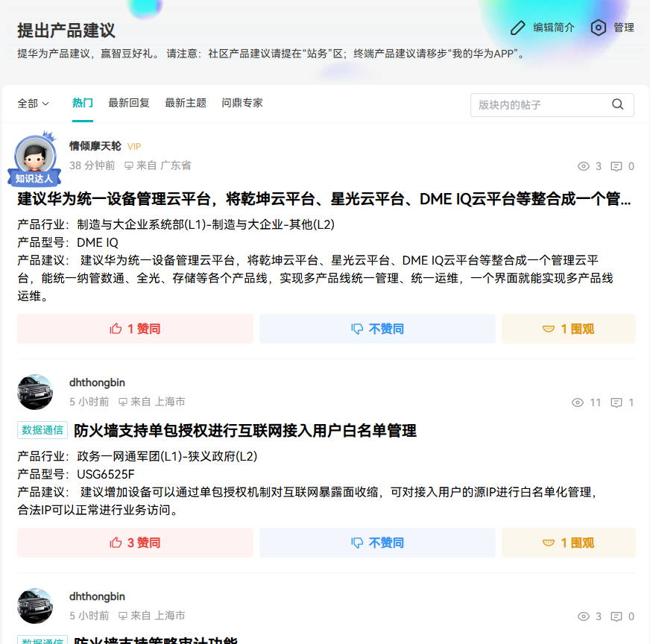The height and width of the screenshot is (644, 650).
Task: Toggle 1 围观 on the first post
Action: pyautogui.click(x=568, y=329)
